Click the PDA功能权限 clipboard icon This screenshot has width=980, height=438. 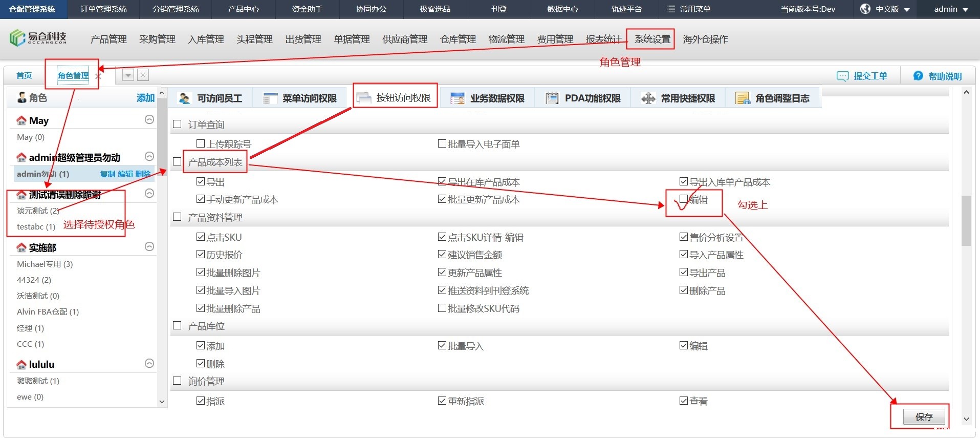point(552,98)
